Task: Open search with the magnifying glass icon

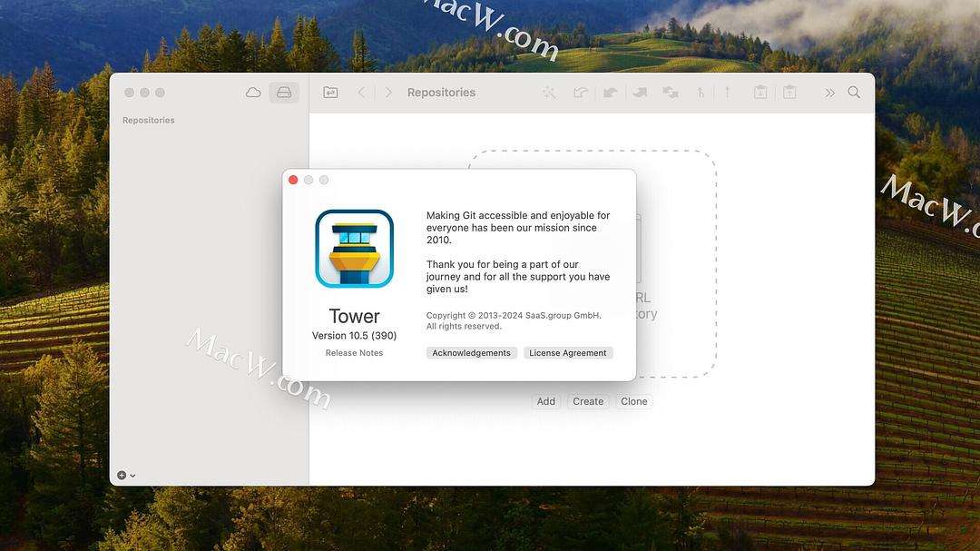Action: click(x=855, y=93)
